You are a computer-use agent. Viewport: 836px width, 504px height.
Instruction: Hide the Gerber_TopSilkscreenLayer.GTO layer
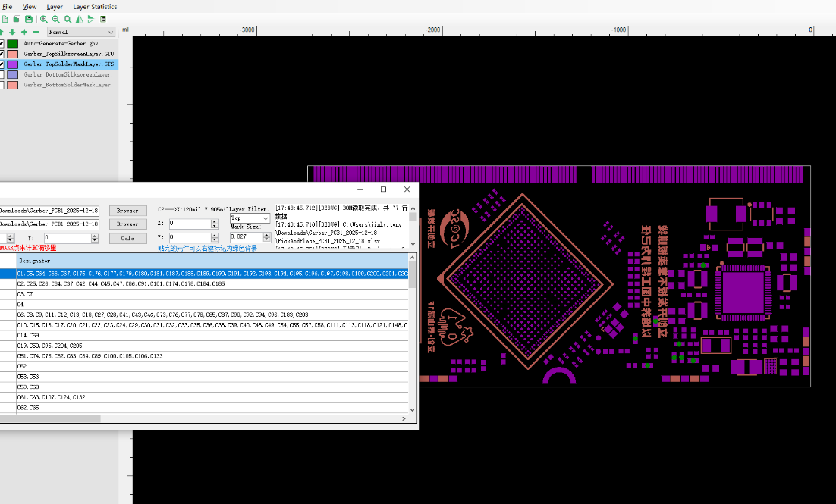tap(2, 55)
